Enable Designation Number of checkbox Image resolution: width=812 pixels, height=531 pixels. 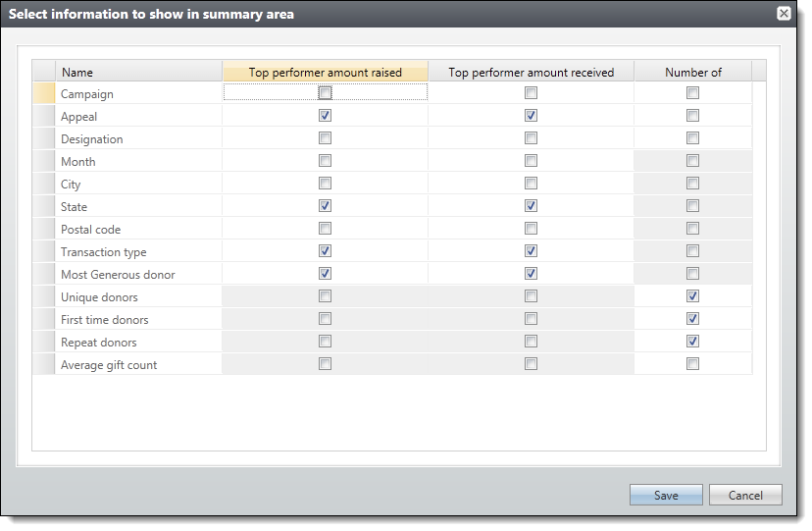coord(692,138)
